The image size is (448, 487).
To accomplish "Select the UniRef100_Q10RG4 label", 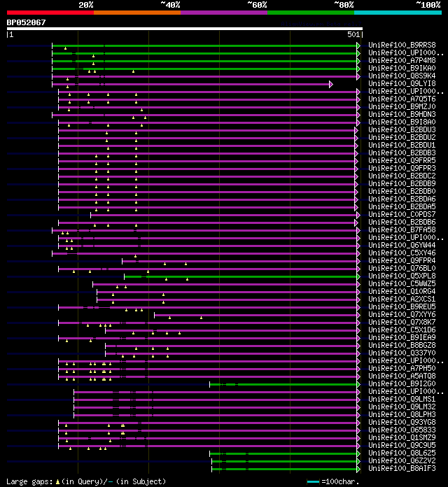I will [402, 291].
